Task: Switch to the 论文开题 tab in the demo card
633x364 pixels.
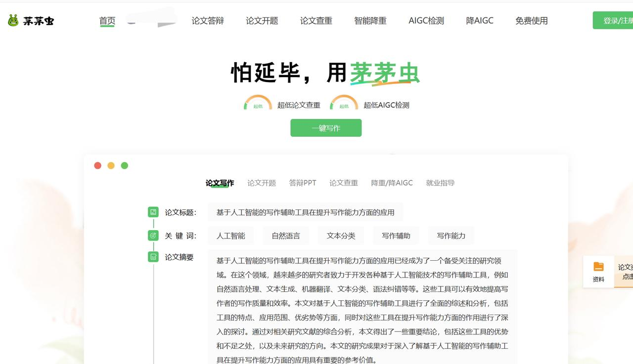Action: [262, 183]
